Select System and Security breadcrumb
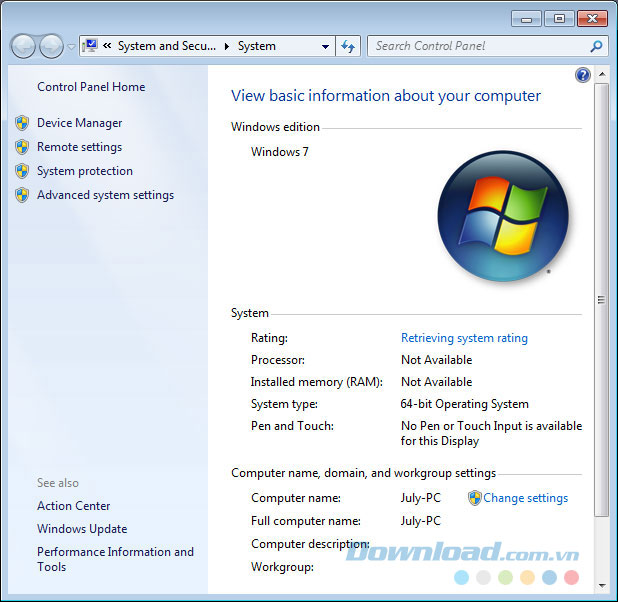Viewport: 618px width, 602px height. tap(167, 46)
